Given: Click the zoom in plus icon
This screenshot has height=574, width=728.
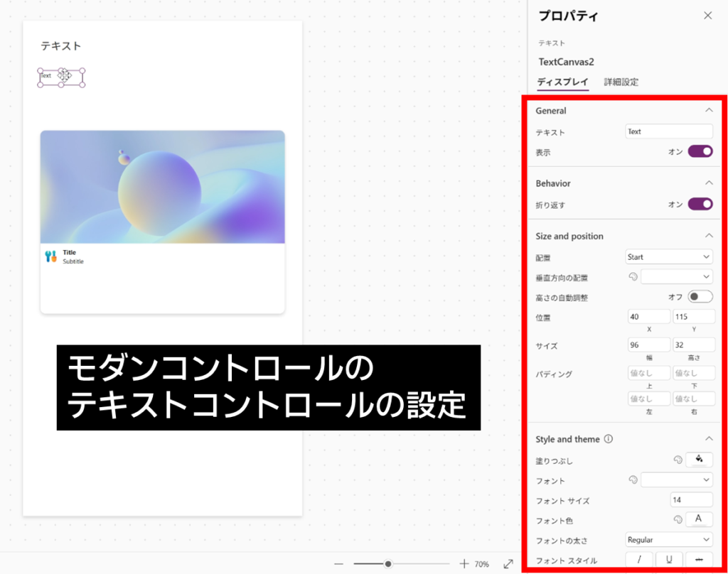Looking at the screenshot, I should pyautogui.click(x=464, y=563).
